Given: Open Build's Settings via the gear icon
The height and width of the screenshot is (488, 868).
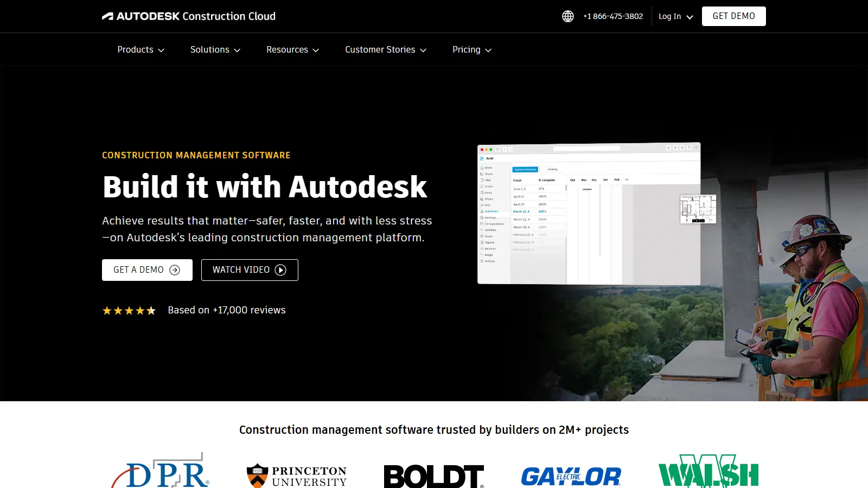Looking at the screenshot, I should [x=482, y=261].
